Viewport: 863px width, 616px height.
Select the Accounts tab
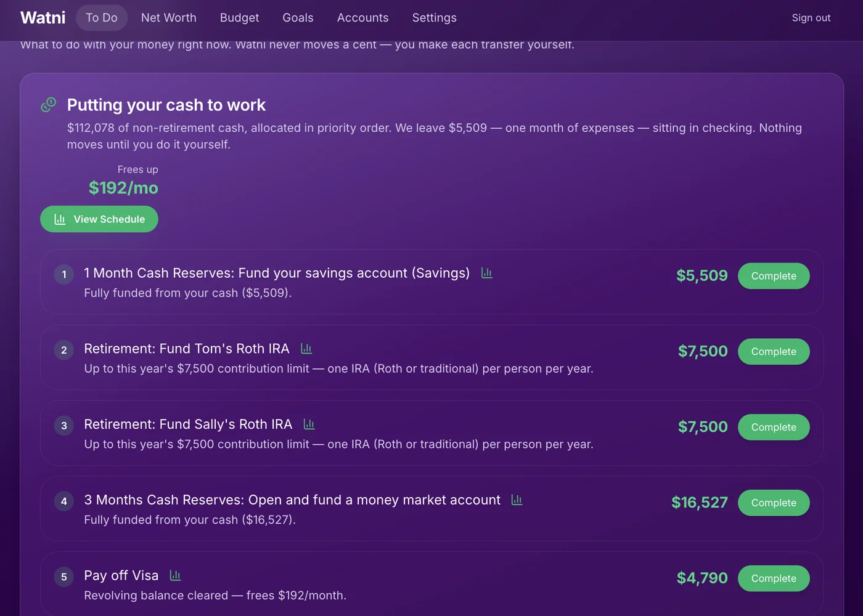pos(363,18)
